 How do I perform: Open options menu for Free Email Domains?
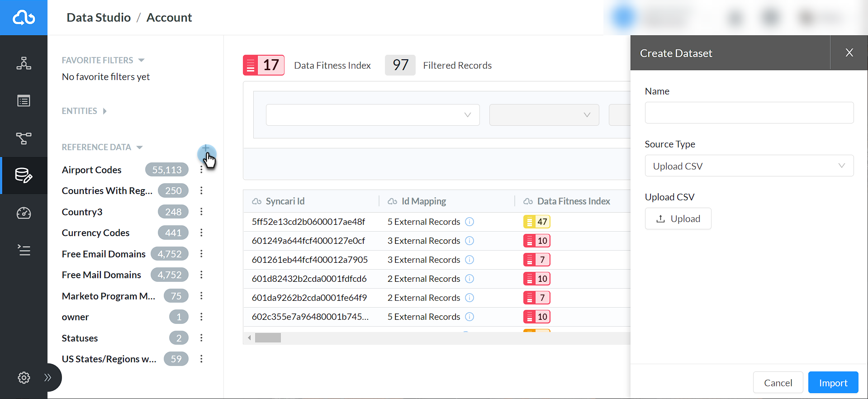(201, 254)
